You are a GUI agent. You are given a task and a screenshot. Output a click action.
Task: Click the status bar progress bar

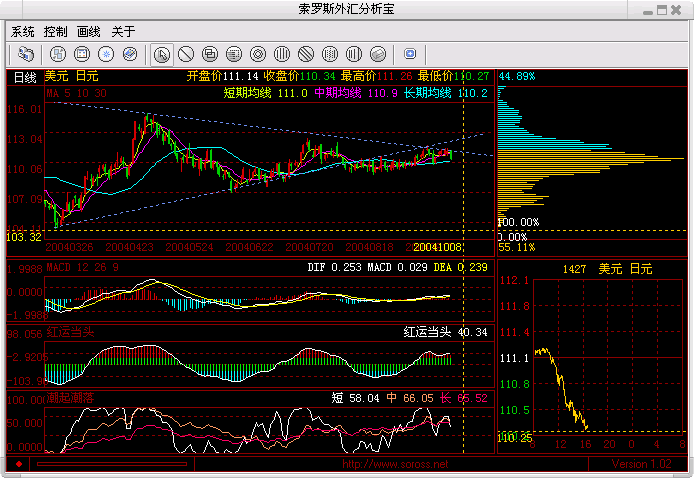pyautogui.click(x=112, y=464)
